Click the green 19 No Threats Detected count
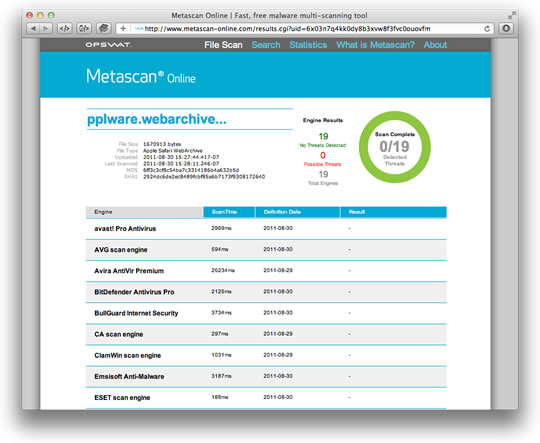540x443 pixels. click(323, 136)
